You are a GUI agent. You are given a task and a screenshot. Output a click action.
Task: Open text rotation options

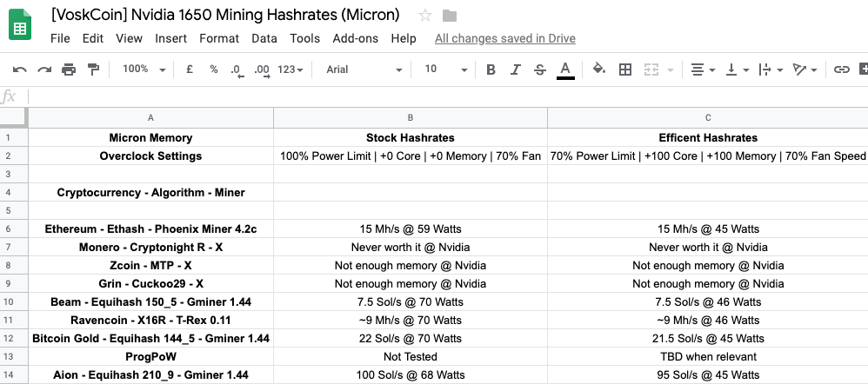point(805,70)
